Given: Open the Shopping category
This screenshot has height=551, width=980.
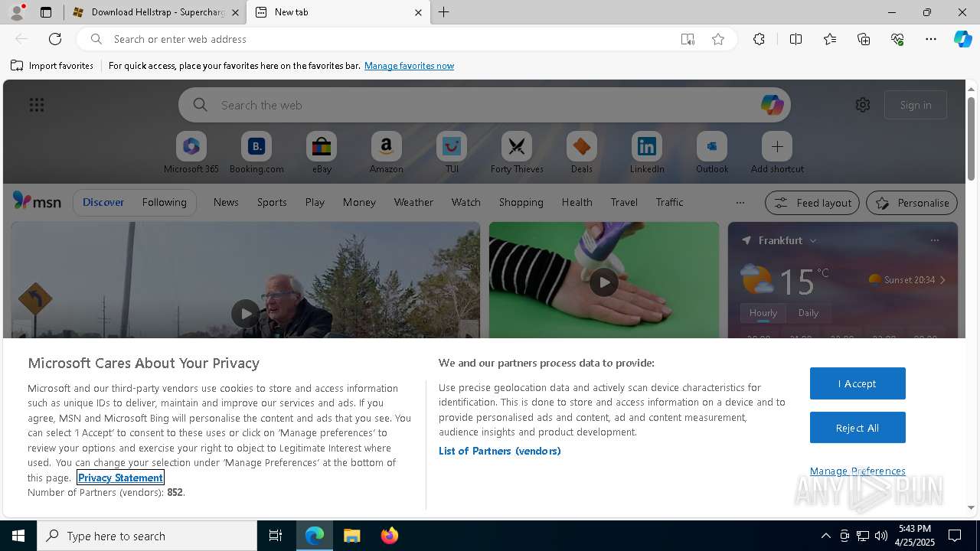Looking at the screenshot, I should 521,202.
